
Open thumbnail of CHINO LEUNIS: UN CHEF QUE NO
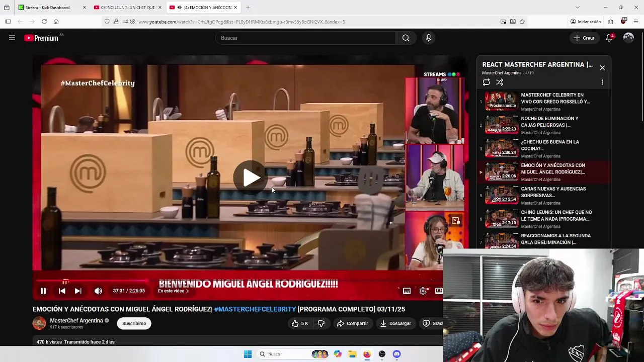(x=501, y=219)
